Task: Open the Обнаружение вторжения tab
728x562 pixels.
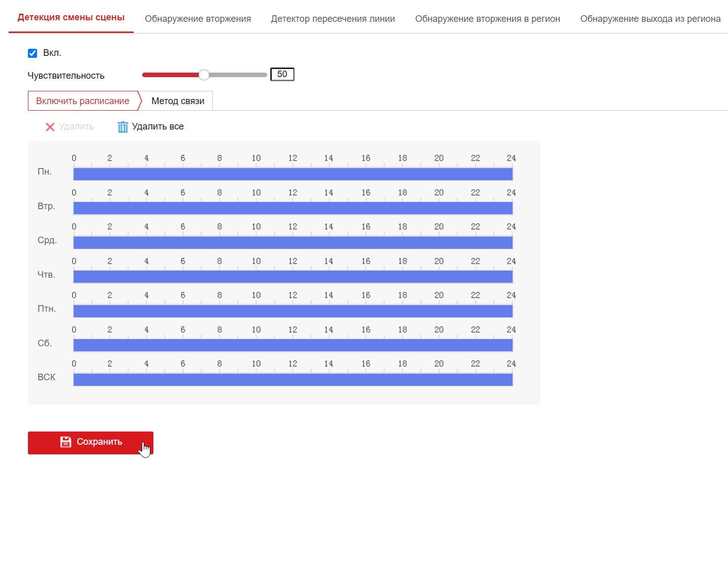Action: click(x=198, y=19)
